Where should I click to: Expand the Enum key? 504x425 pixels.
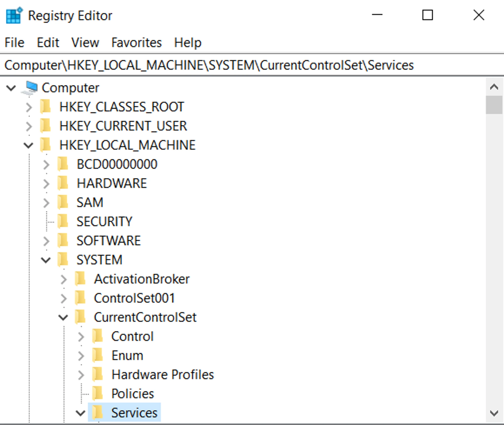coord(81,356)
